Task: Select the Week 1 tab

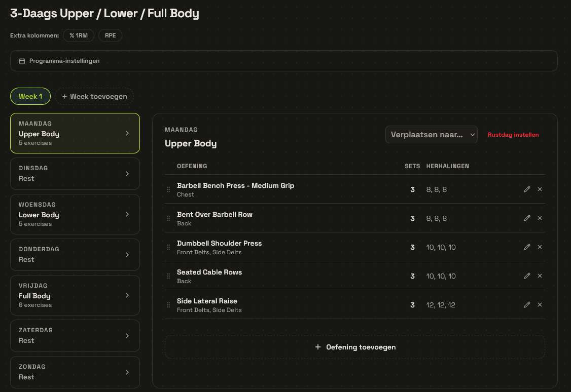Action: (30, 96)
